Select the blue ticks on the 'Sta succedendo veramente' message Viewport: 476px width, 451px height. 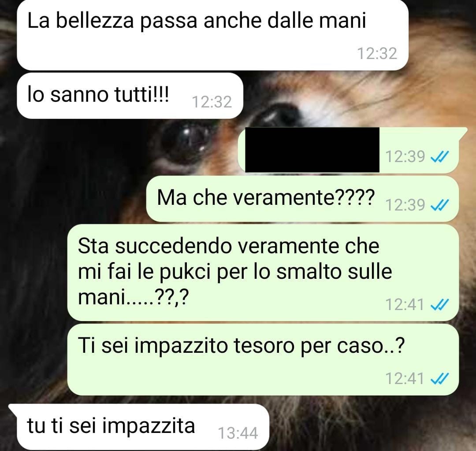tap(440, 305)
